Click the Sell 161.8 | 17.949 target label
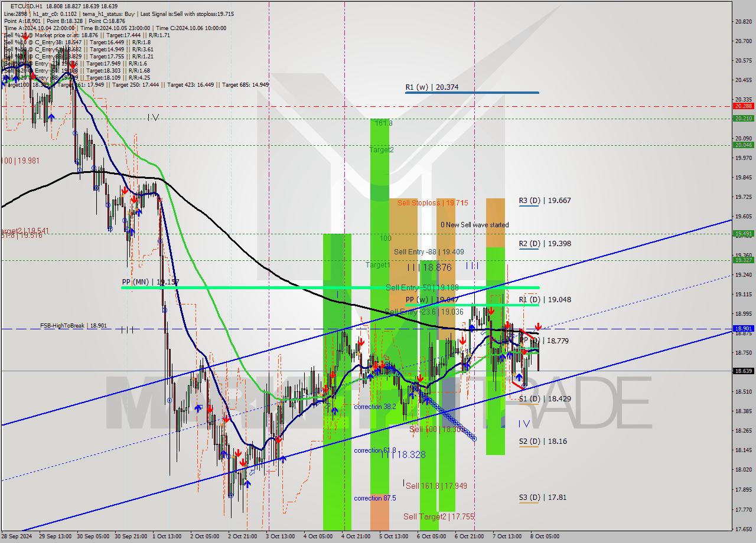This screenshot has width=756, height=543. click(436, 486)
